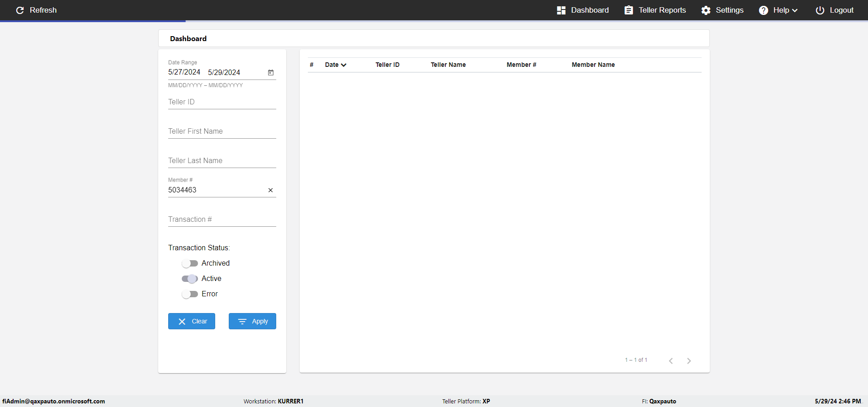This screenshot has height=407, width=868.
Task: Click the Teller ID column header
Action: tap(387, 65)
